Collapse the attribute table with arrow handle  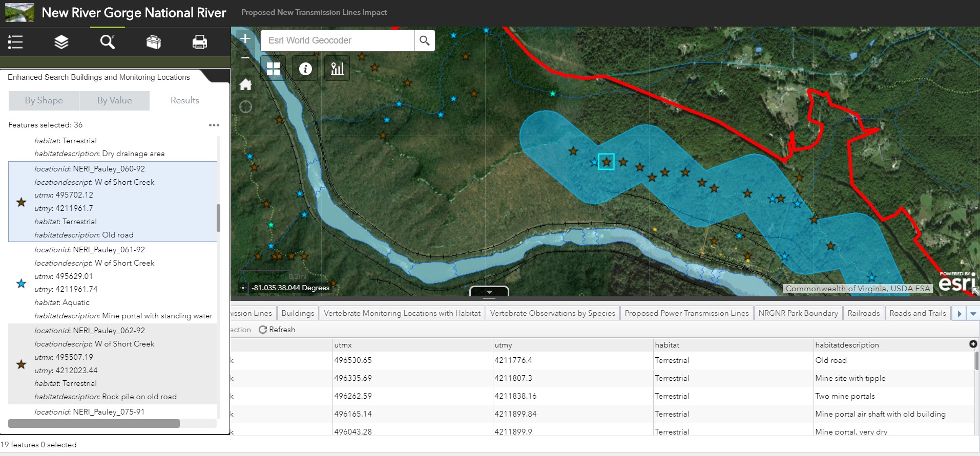click(x=489, y=292)
